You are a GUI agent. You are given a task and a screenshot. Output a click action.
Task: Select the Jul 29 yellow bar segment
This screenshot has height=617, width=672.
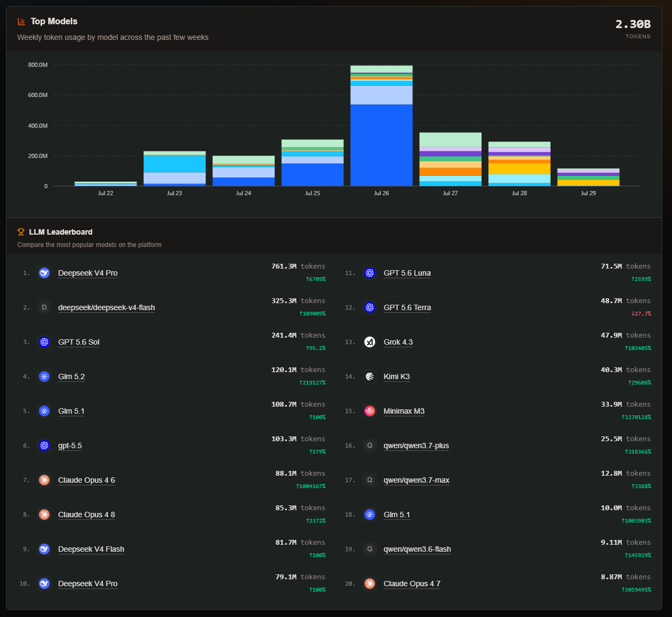588,182
